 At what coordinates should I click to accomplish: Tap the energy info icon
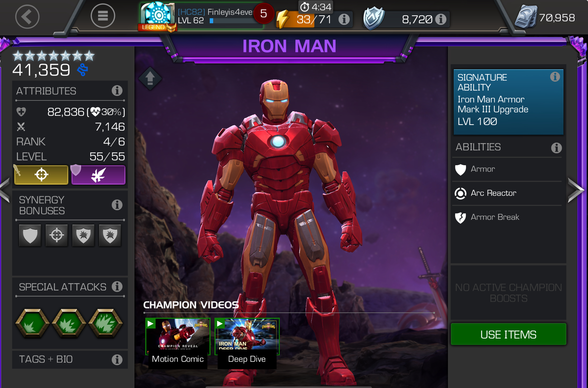344,19
